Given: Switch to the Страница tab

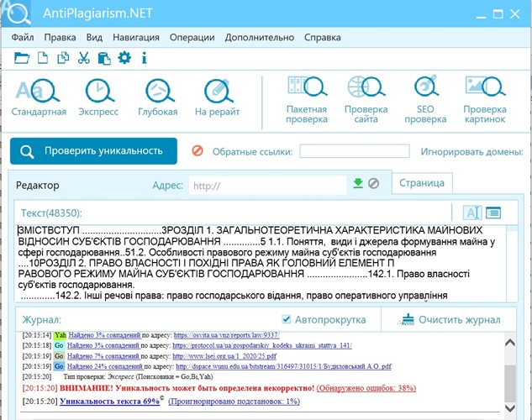Looking at the screenshot, I should coord(422,183).
